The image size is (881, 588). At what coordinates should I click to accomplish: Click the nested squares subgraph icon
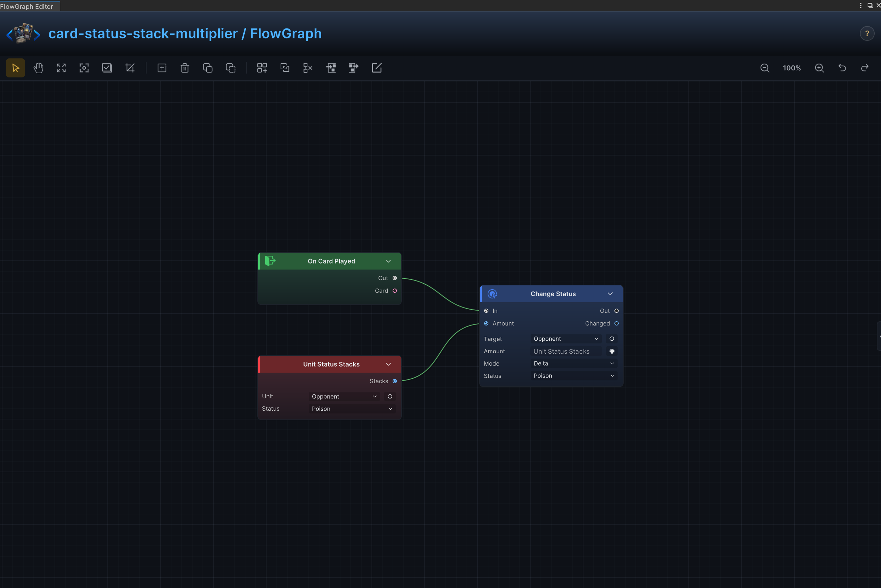coord(285,68)
